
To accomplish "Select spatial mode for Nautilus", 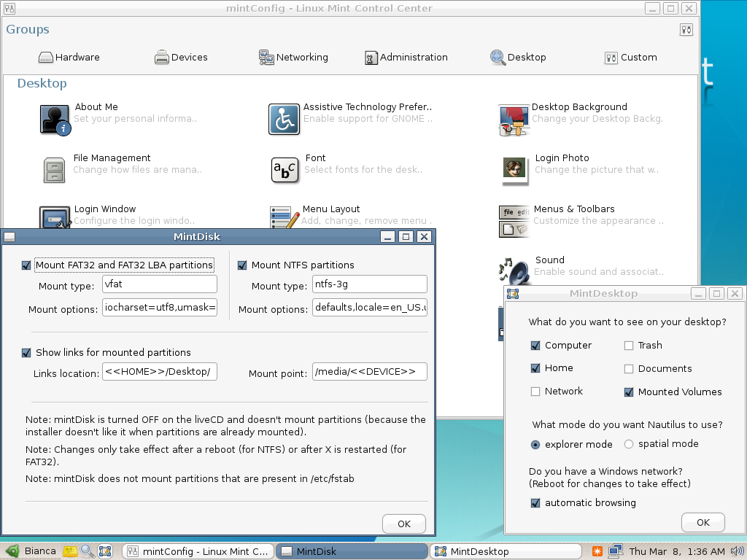I will tap(629, 444).
